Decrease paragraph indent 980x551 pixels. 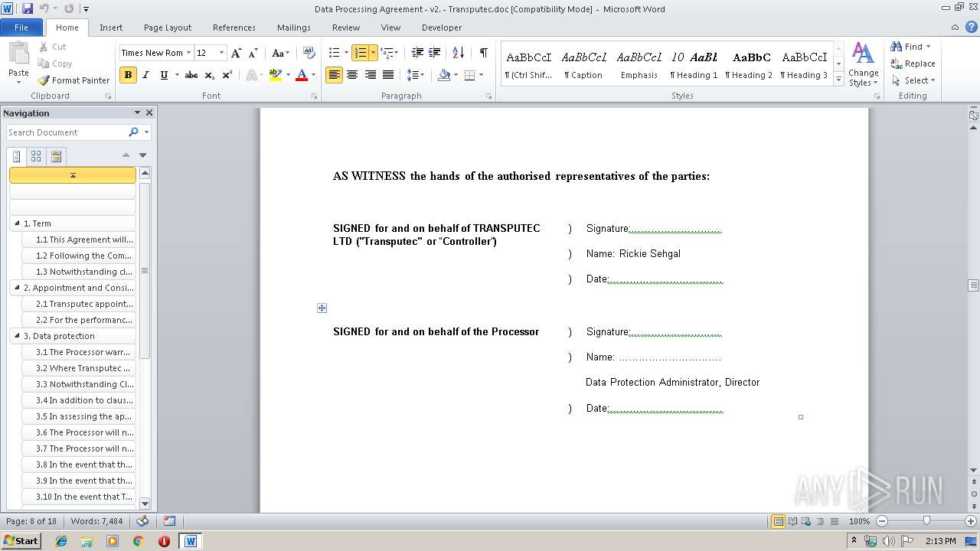click(x=417, y=53)
